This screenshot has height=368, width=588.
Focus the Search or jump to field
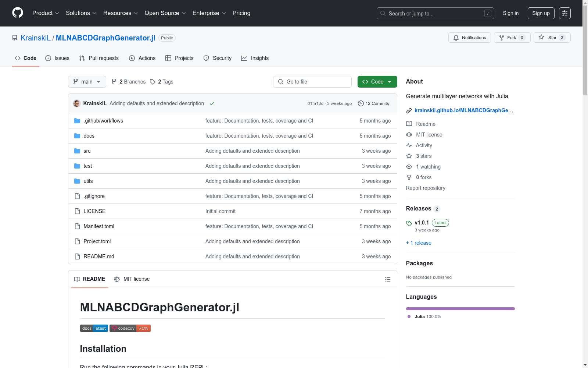click(435, 13)
